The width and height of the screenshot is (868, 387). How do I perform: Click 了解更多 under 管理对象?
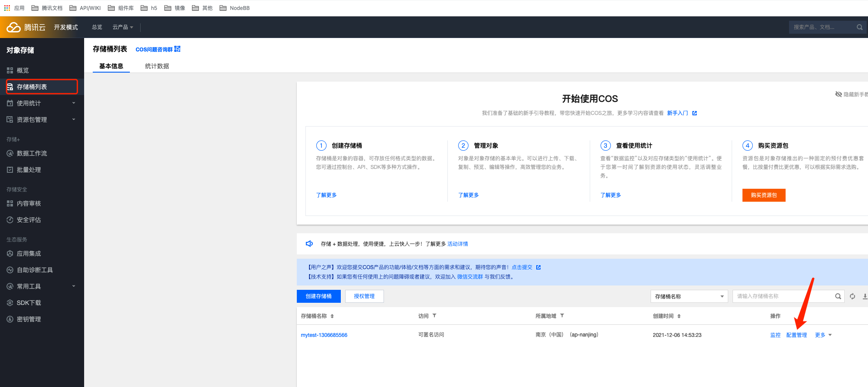coord(469,195)
